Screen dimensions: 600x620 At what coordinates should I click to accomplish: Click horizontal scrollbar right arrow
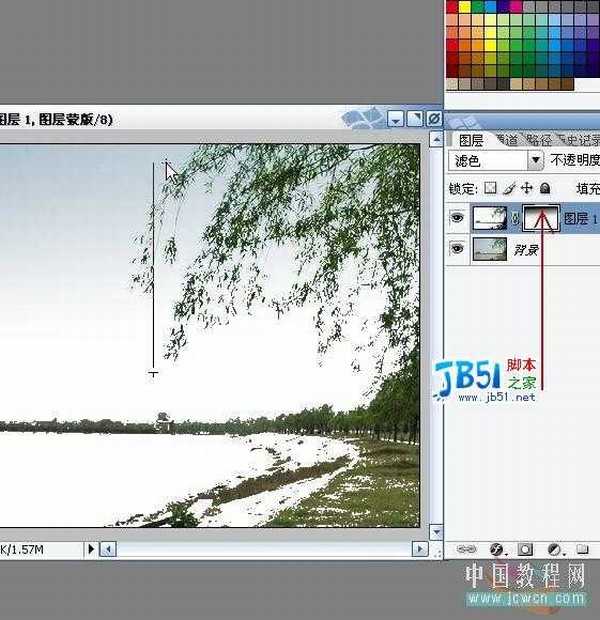click(x=420, y=549)
